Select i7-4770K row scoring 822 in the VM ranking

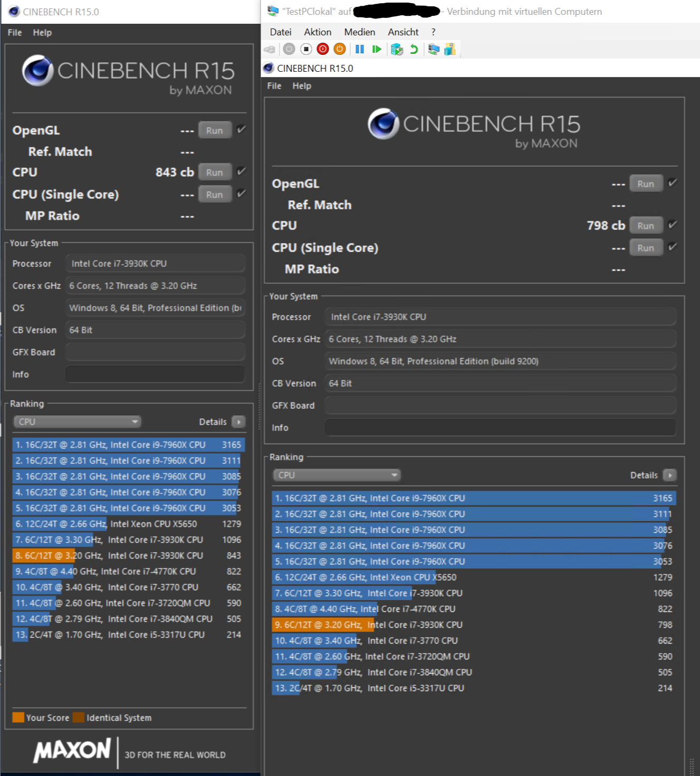[x=474, y=609]
